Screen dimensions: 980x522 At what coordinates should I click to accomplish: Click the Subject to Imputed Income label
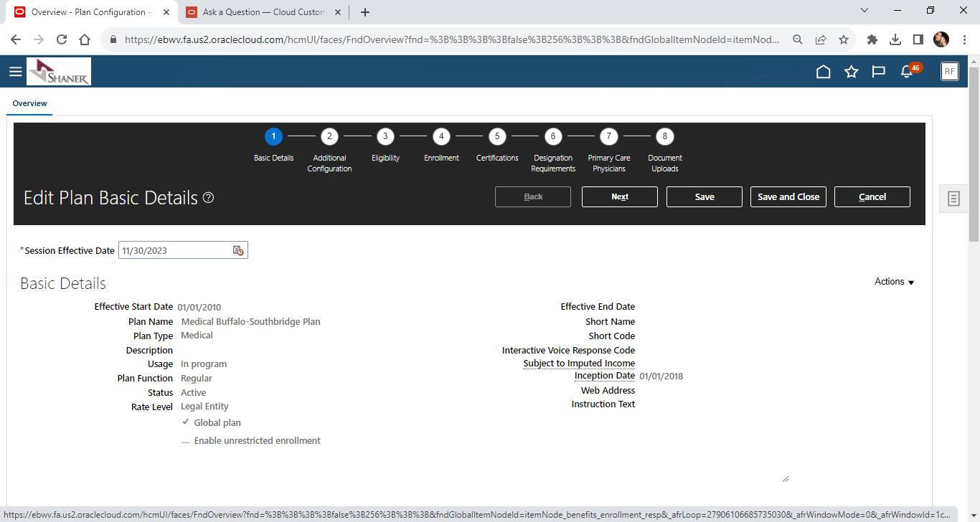579,364
